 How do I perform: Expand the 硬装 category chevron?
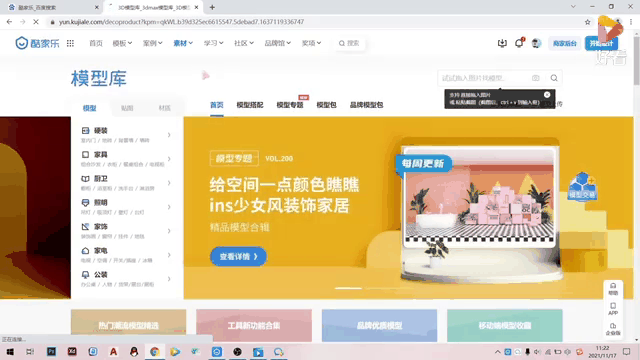(169, 135)
